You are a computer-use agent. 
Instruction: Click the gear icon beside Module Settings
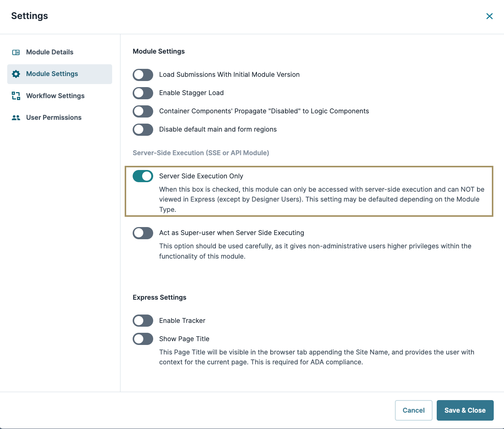(x=16, y=74)
